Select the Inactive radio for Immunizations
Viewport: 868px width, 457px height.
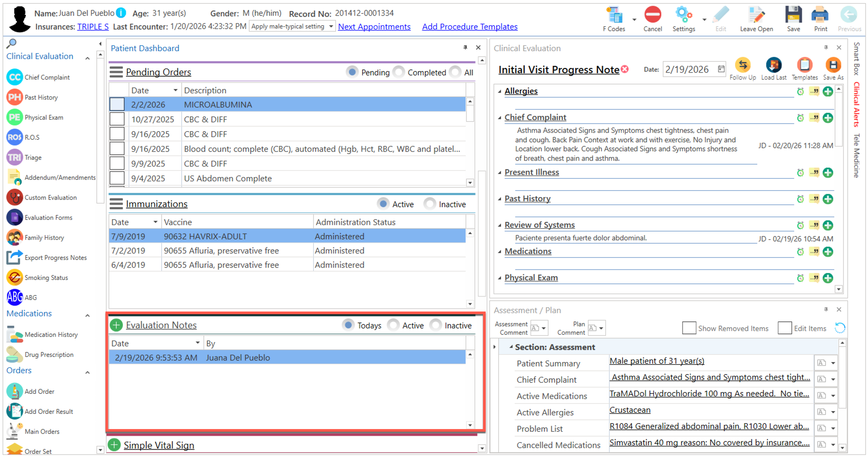(x=430, y=204)
